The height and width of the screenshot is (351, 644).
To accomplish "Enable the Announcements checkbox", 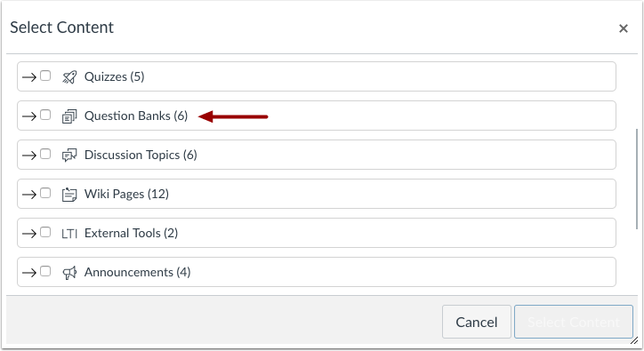I will coord(45,271).
